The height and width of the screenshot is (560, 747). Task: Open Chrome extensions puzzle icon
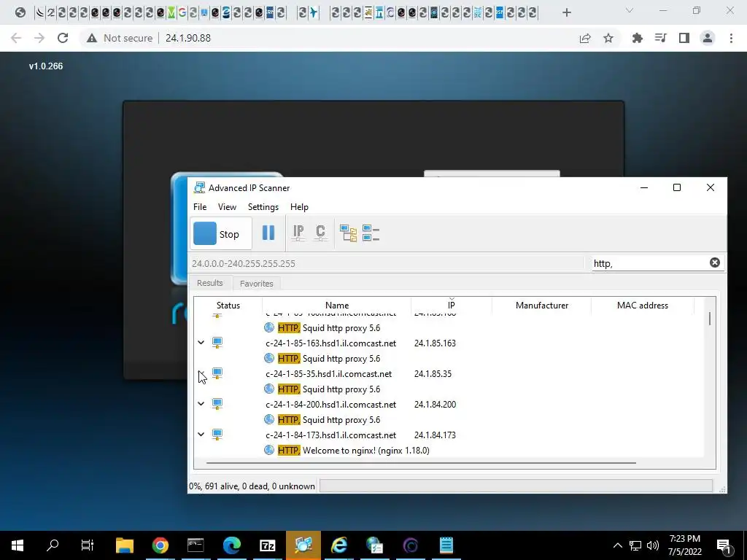point(637,38)
